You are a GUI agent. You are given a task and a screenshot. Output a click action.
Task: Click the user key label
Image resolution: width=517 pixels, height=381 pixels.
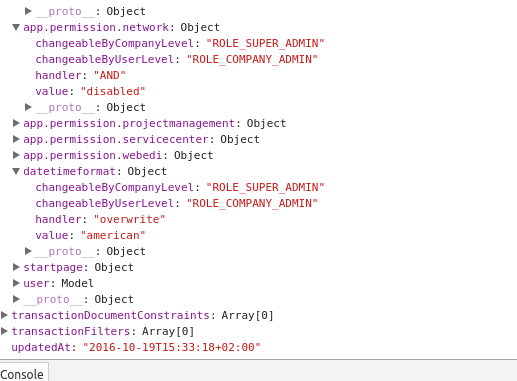[36, 283]
